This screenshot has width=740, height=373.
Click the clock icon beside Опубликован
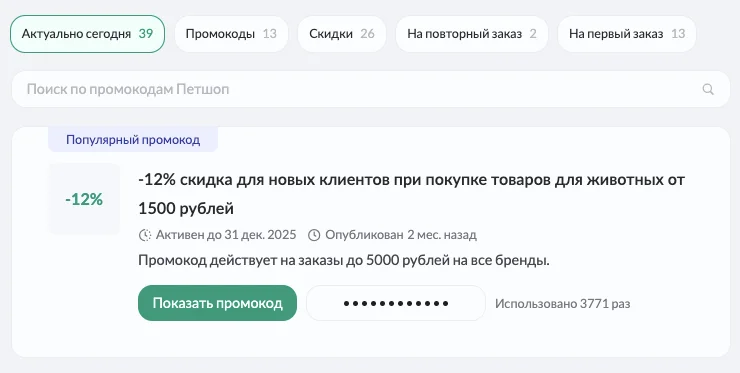pos(314,235)
